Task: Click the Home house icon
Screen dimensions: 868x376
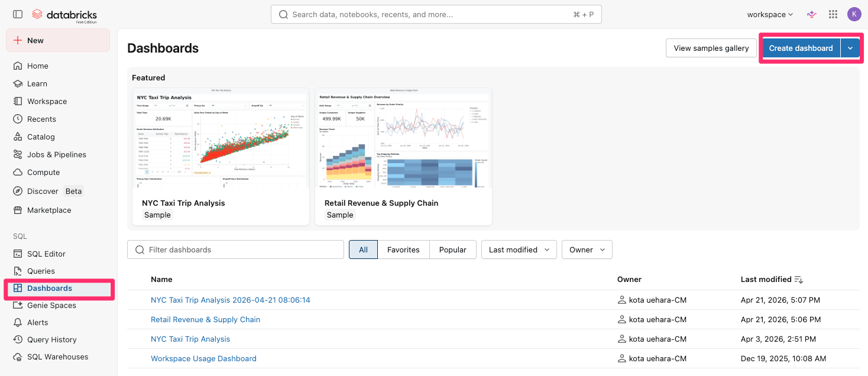Action: click(18, 66)
